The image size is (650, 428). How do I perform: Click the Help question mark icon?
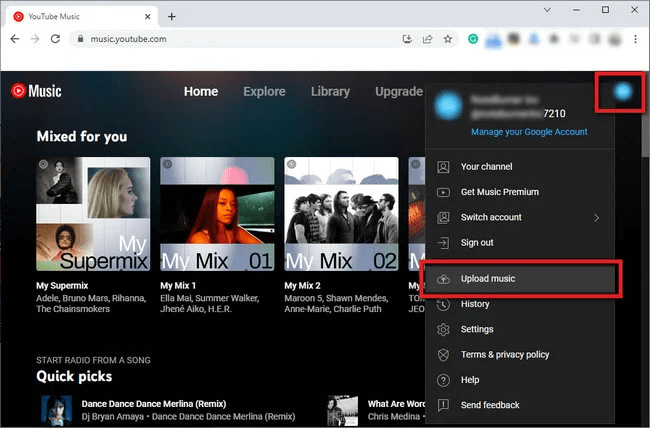[x=443, y=380]
